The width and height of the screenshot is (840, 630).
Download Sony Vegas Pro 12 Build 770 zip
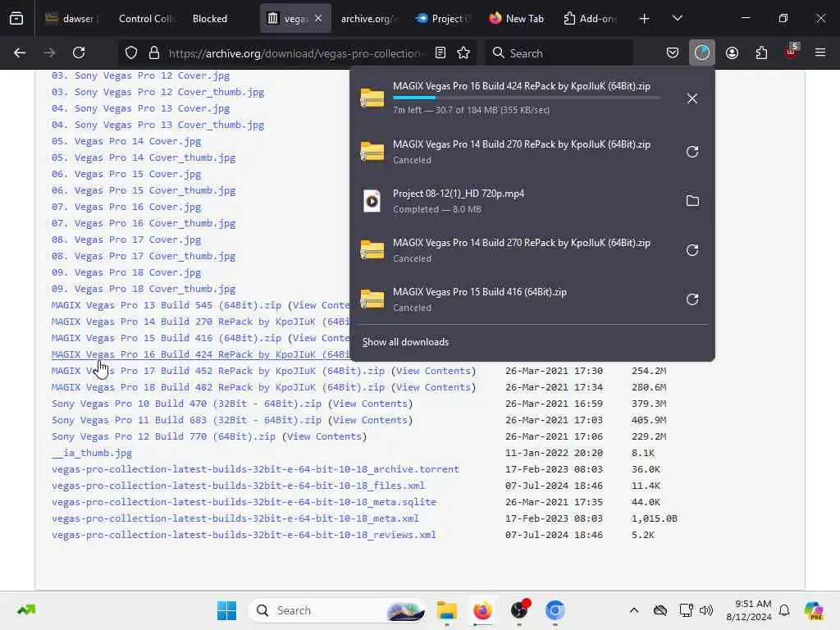[x=163, y=436]
